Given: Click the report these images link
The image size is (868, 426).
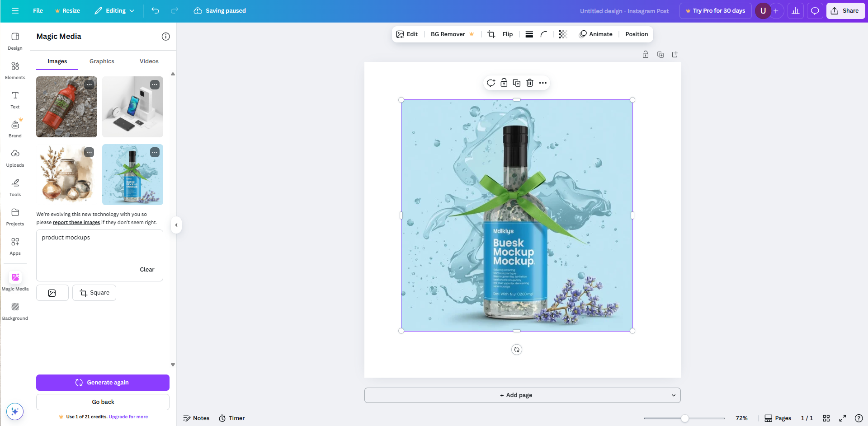Looking at the screenshot, I should tap(75, 222).
